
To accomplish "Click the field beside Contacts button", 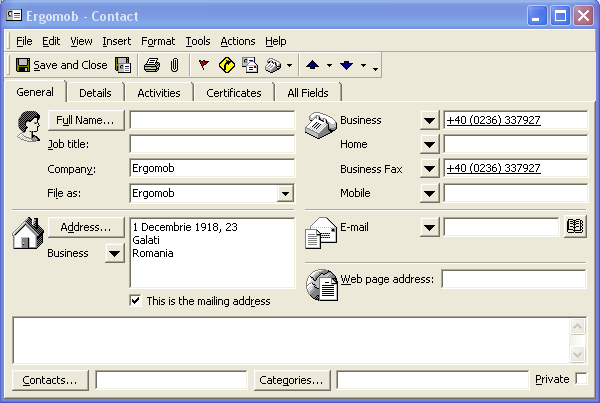I will [x=171, y=380].
